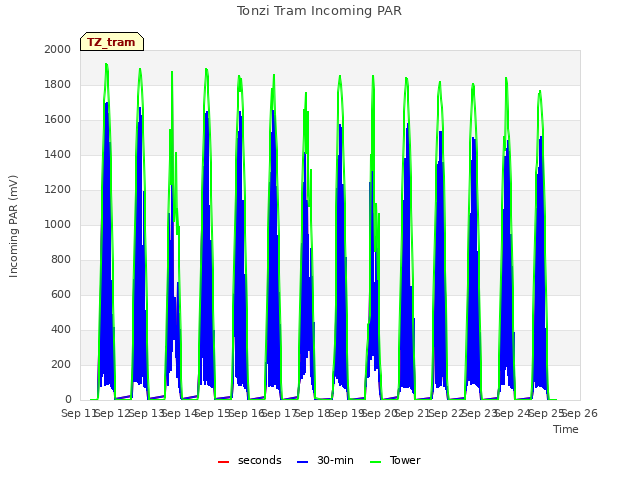This screenshot has height=480, width=640.
Task: Click the Time axis label
Action: (x=566, y=429)
